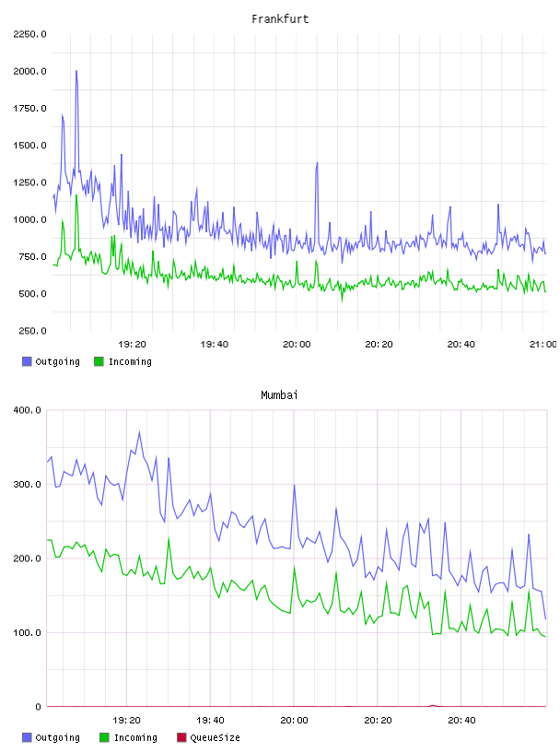The height and width of the screenshot is (752, 560).
Task: Click the green Incoming swatch under Frankfurt
Action: coord(99,361)
